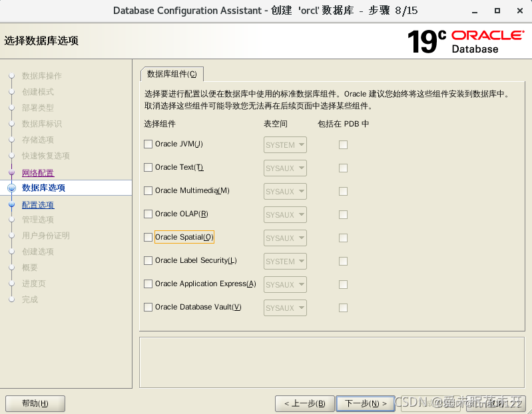Screen dimensions: 532x414
Task: Click the 概要 step label
Action: coord(30,268)
